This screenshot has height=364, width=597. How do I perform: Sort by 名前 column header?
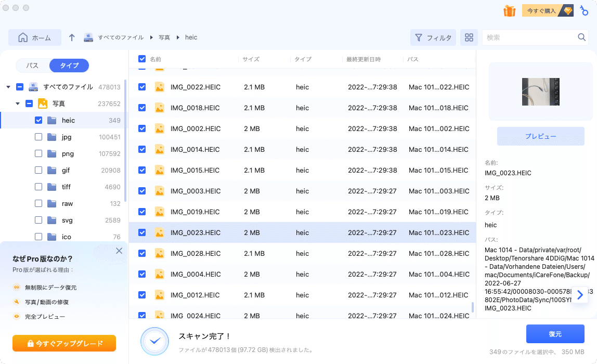tap(155, 59)
